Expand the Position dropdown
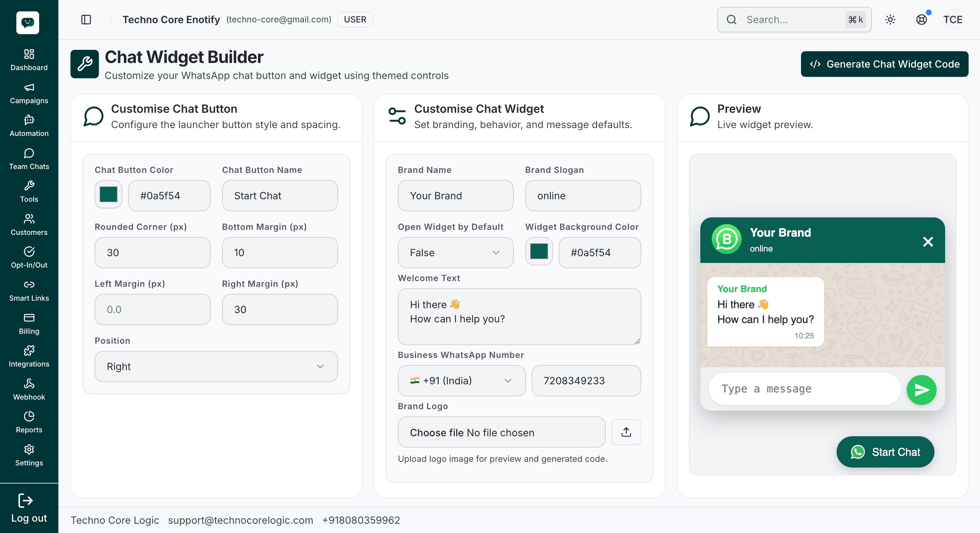980x533 pixels. (216, 366)
